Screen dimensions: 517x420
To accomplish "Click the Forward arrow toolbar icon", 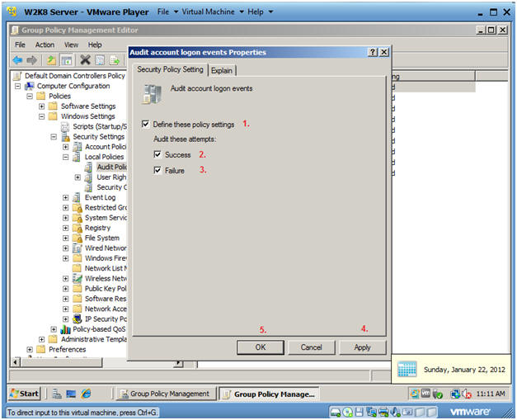I will 32,60.
